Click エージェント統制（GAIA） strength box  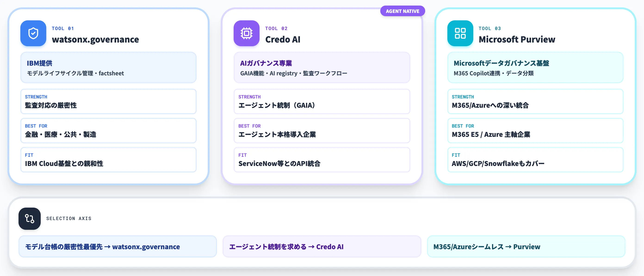point(322,101)
